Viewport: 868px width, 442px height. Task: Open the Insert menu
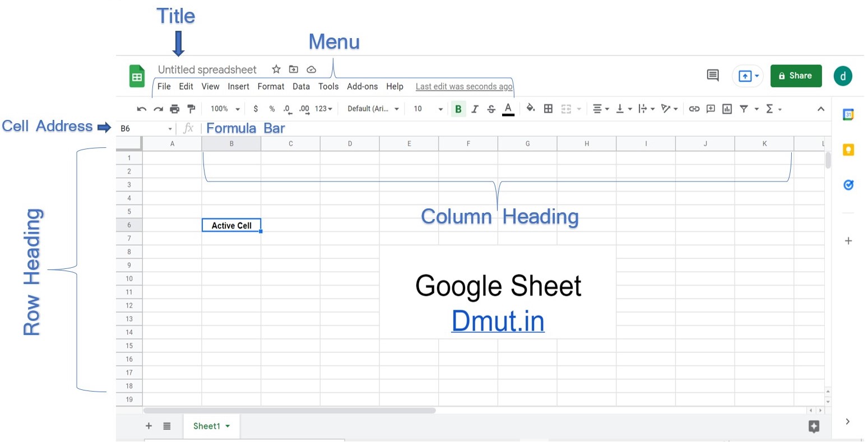pyautogui.click(x=238, y=86)
